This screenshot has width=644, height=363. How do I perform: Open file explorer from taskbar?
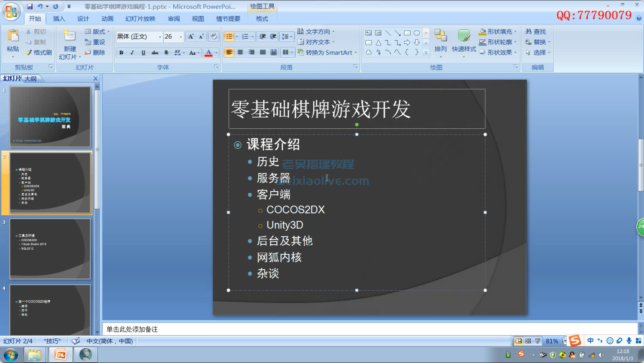[35, 355]
